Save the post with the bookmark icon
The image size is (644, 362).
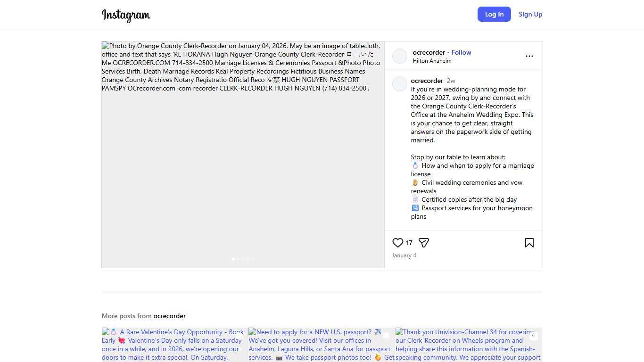point(529,243)
